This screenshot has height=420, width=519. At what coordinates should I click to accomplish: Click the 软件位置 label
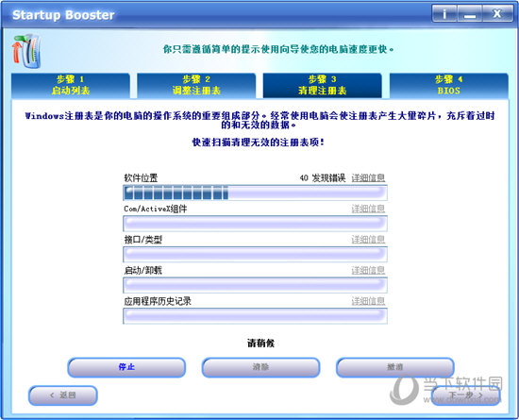point(141,178)
